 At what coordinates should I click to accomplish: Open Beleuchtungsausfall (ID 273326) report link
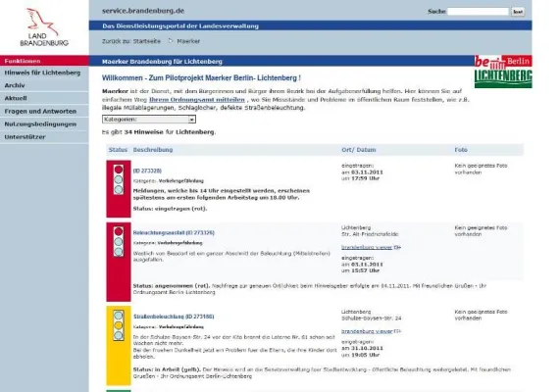coord(174,233)
